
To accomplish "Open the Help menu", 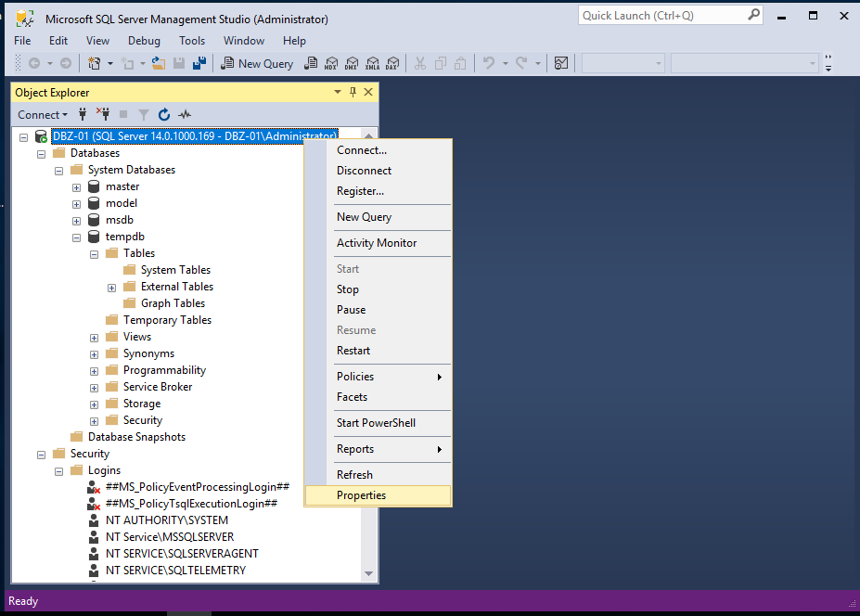I will (x=294, y=41).
